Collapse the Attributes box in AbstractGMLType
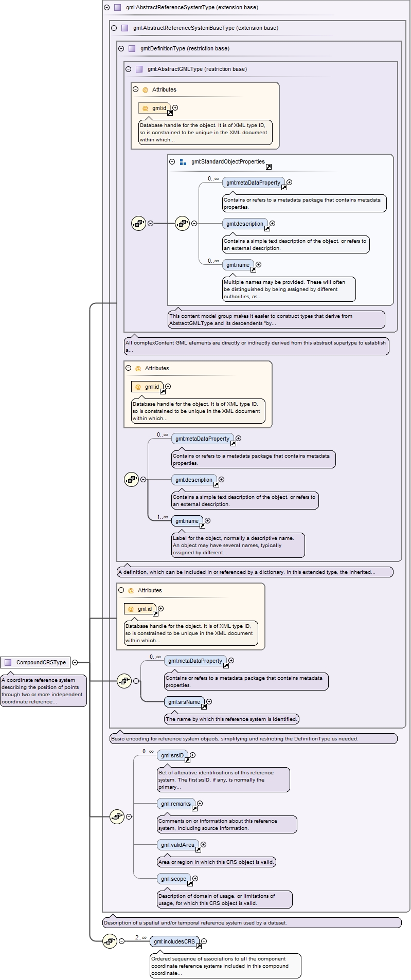Image resolution: width=411 pixels, height=980 pixels. pyautogui.click(x=135, y=89)
